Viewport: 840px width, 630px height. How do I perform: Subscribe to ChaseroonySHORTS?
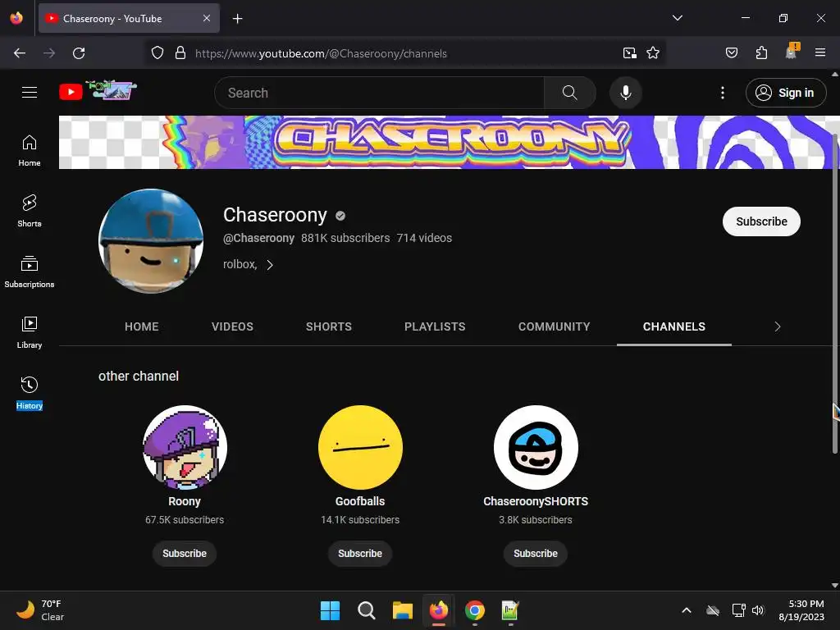(536, 554)
